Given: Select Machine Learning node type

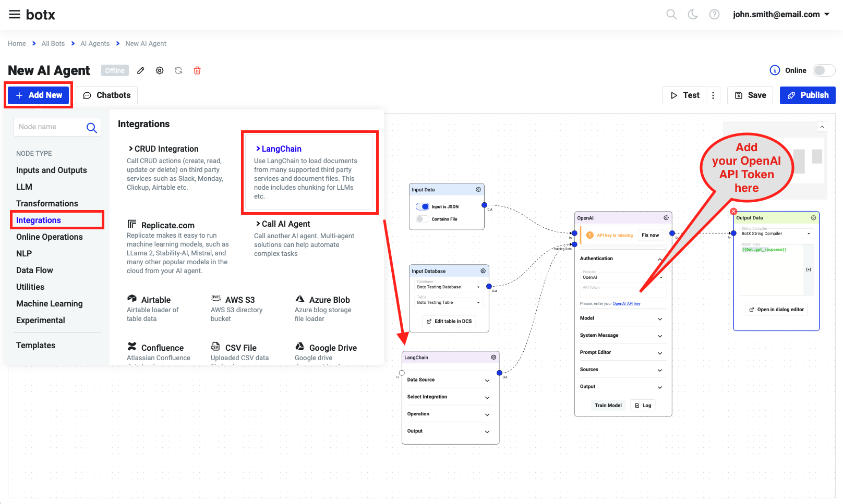Looking at the screenshot, I should click(x=50, y=304).
